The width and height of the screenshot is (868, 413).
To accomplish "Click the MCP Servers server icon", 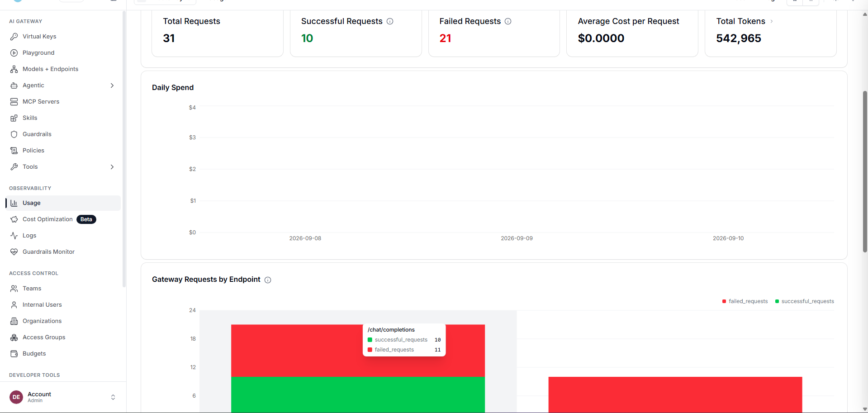I will (x=14, y=102).
